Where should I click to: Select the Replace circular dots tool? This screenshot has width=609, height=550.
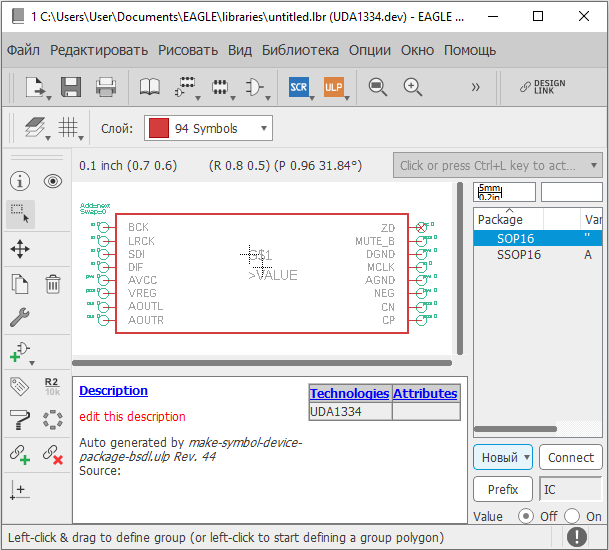click(53, 419)
